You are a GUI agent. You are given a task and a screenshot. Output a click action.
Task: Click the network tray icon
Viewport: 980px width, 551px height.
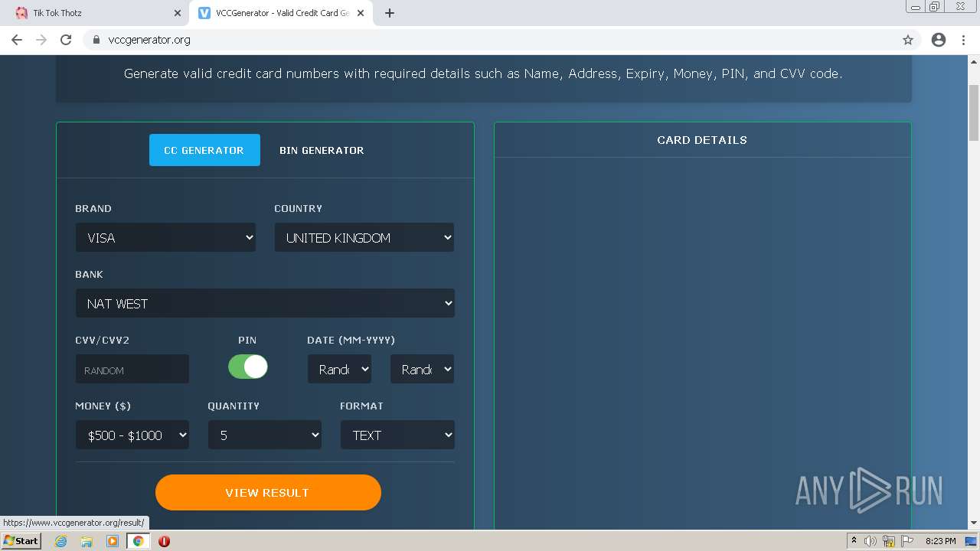[888, 541]
